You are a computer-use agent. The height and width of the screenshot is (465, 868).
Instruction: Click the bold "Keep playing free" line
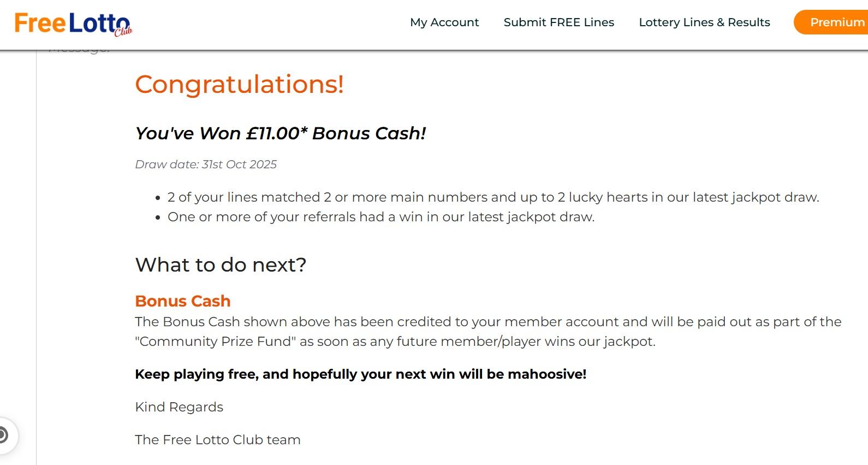360,374
